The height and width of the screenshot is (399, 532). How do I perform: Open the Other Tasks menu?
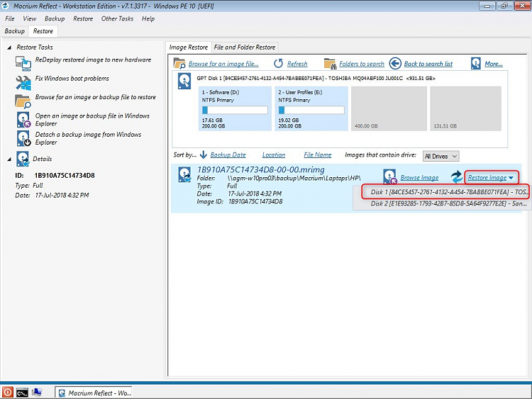[x=117, y=18]
